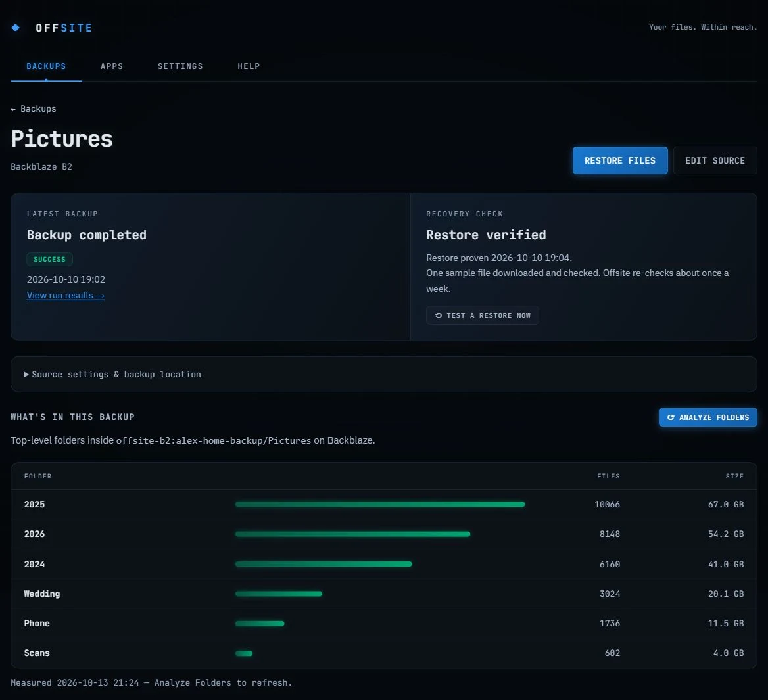Click the Folder column header
768x700 pixels.
pyautogui.click(x=37, y=476)
